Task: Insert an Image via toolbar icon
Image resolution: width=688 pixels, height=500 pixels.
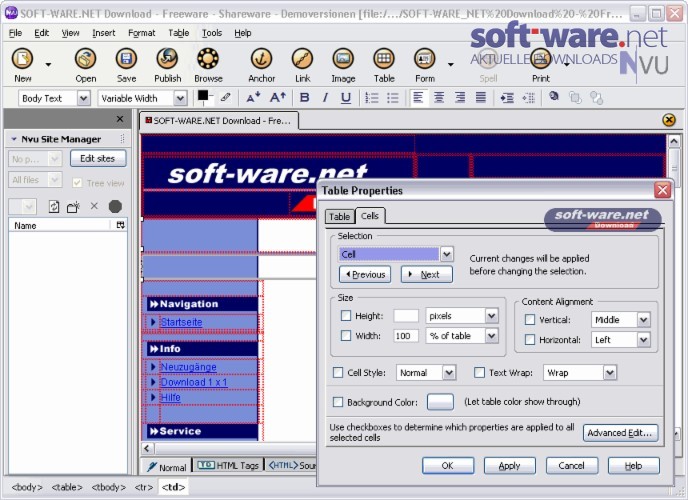Action: click(343, 58)
